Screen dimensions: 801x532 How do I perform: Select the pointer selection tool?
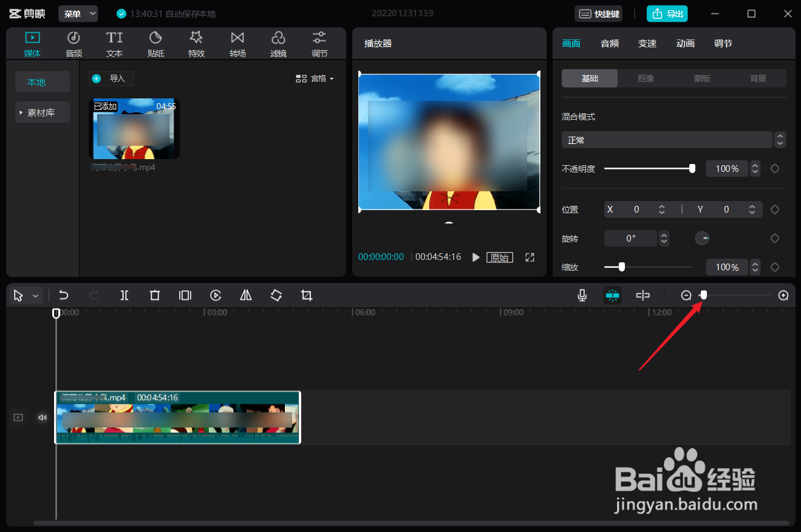pos(19,296)
